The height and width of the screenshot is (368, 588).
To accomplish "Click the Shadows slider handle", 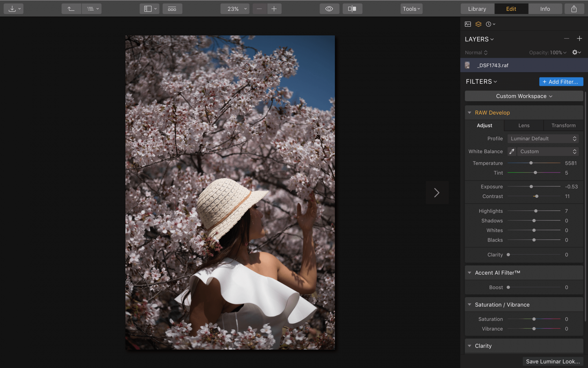I will pos(534,221).
